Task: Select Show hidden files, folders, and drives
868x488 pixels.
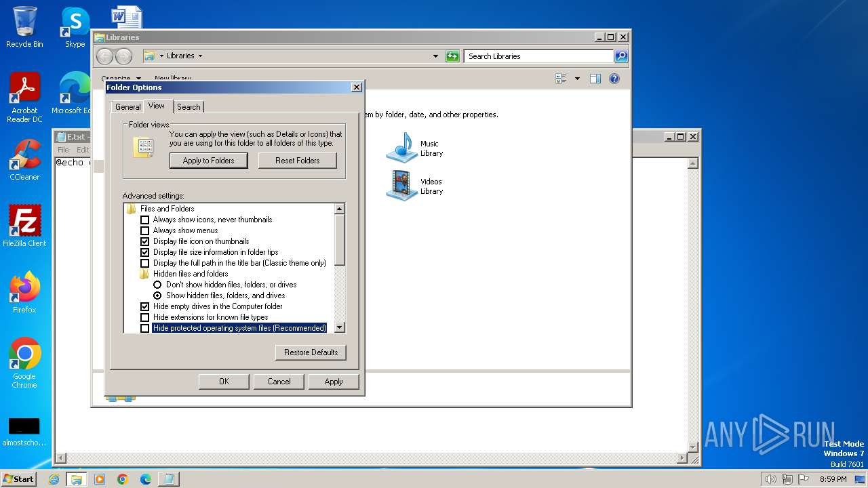Action: [157, 296]
